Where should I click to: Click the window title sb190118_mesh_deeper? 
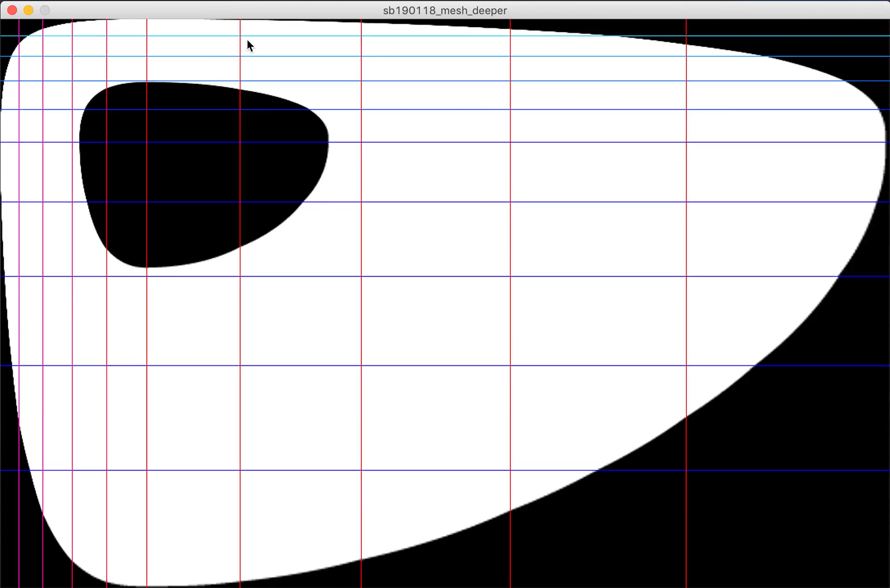[445, 10]
